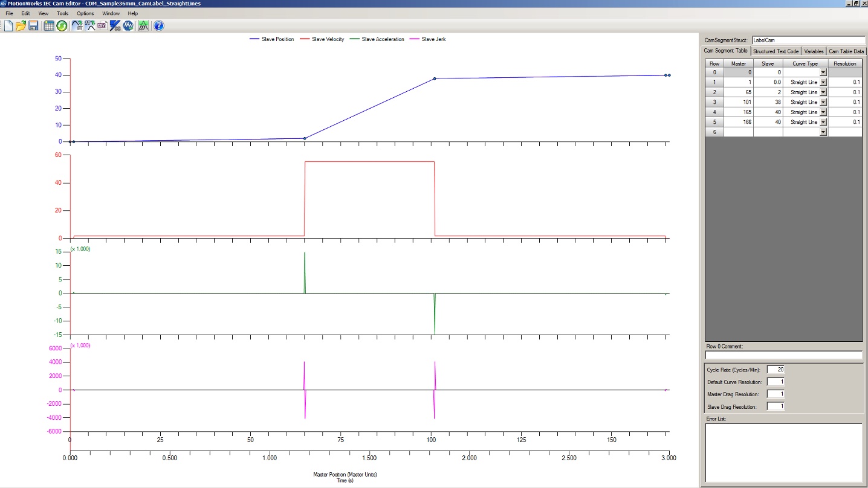The width and height of the screenshot is (868, 488).
Task: Select the row 3 header cell
Action: click(x=714, y=102)
